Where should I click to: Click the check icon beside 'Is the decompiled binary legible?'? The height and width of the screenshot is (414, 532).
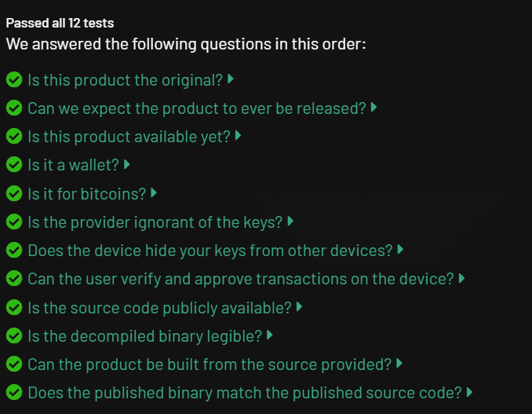pyautogui.click(x=14, y=335)
